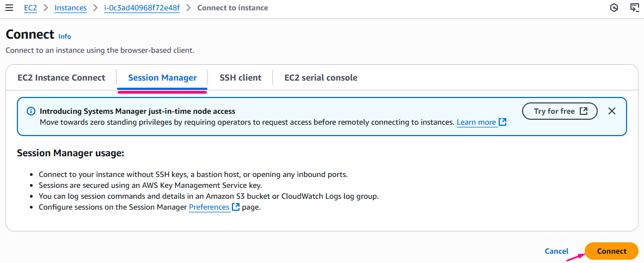Screen dimensions: 644x263
Task: Click the info circle icon in banner
Action: pyautogui.click(x=31, y=111)
